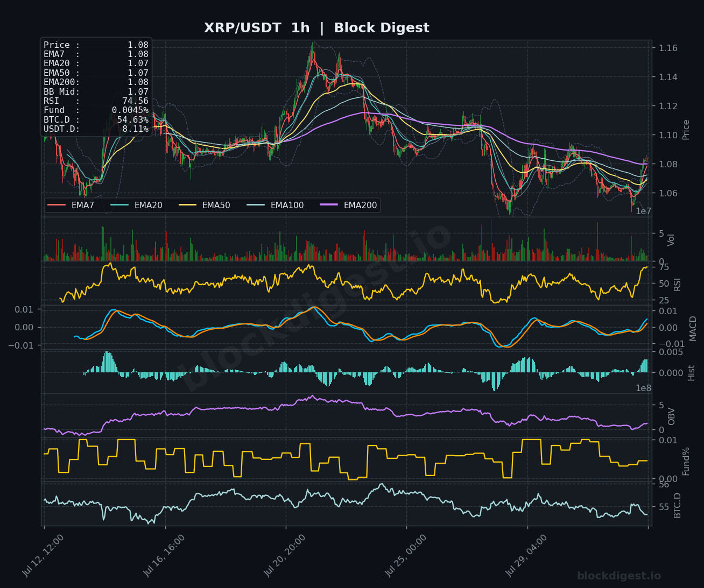Click the USDT.D 8.11% reading
Viewport: 704px width, 588px height.
[96, 129]
